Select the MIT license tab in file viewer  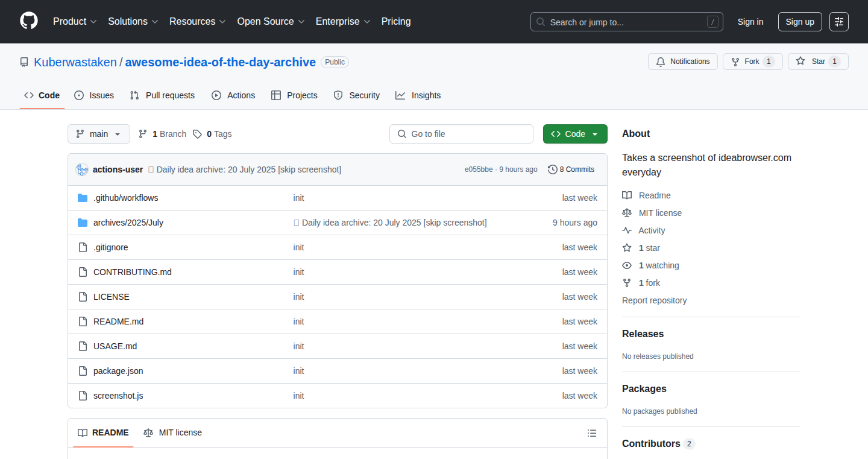pyautogui.click(x=172, y=433)
